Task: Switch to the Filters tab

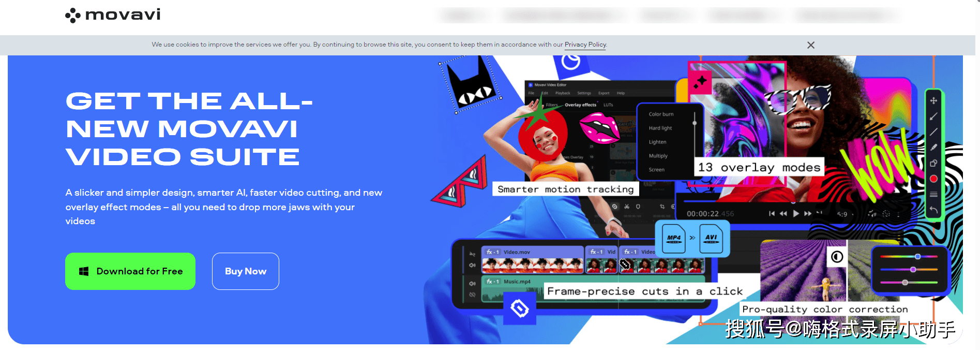Action: click(x=552, y=105)
